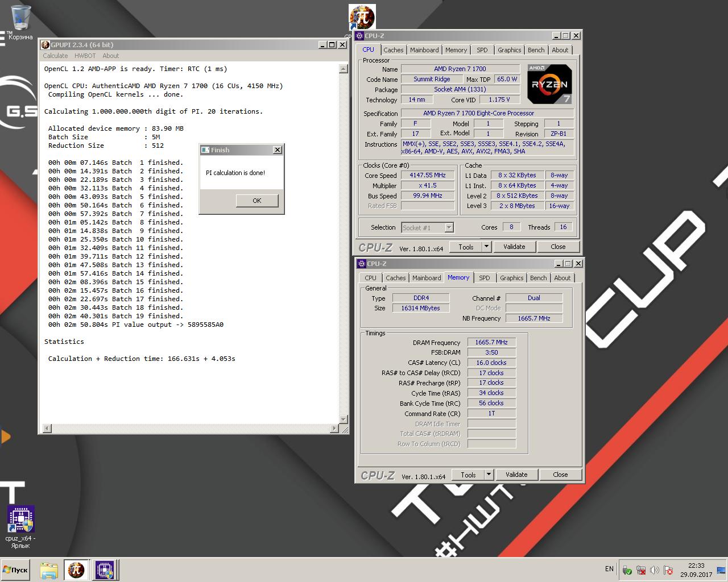Image resolution: width=728 pixels, height=582 pixels.
Task: Click the Memory Size 16314 MBytes field
Action: (x=420, y=308)
